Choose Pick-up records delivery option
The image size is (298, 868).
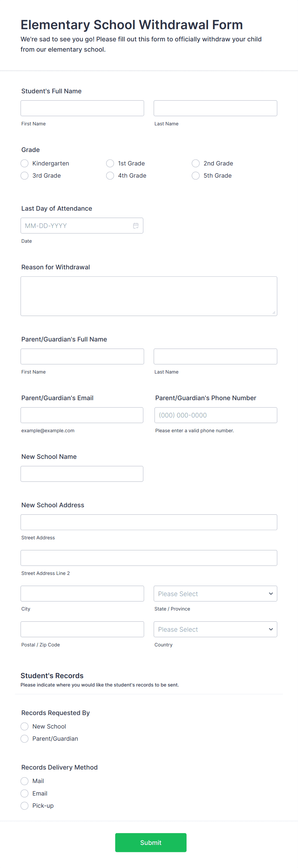coord(24,805)
